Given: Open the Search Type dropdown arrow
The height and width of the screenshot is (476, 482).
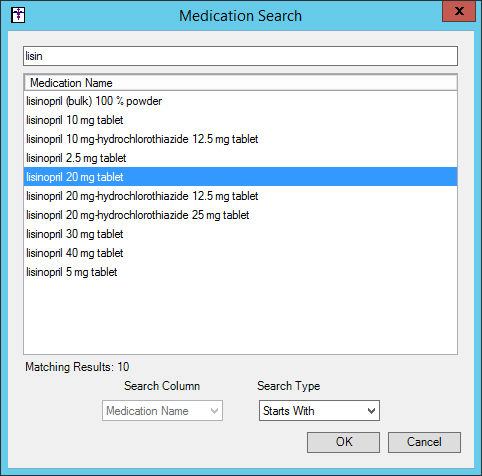Looking at the screenshot, I should coord(371,411).
